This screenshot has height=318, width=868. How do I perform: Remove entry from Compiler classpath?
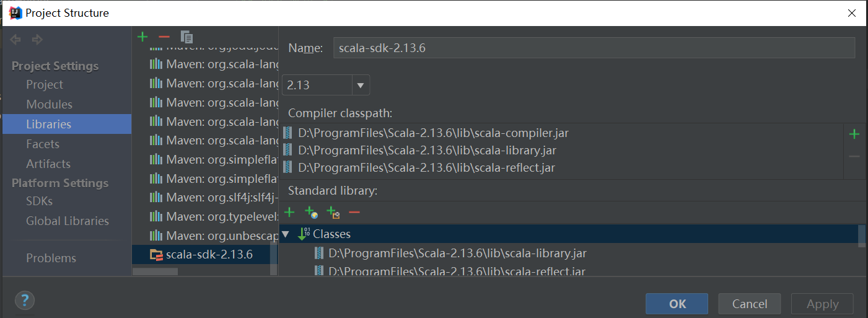[854, 157]
